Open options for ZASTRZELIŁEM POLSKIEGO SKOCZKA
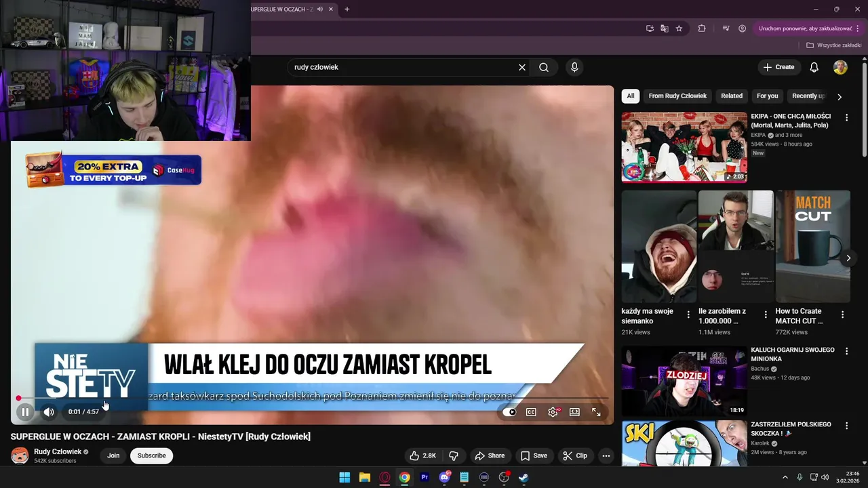This screenshot has height=488, width=868. [846, 426]
